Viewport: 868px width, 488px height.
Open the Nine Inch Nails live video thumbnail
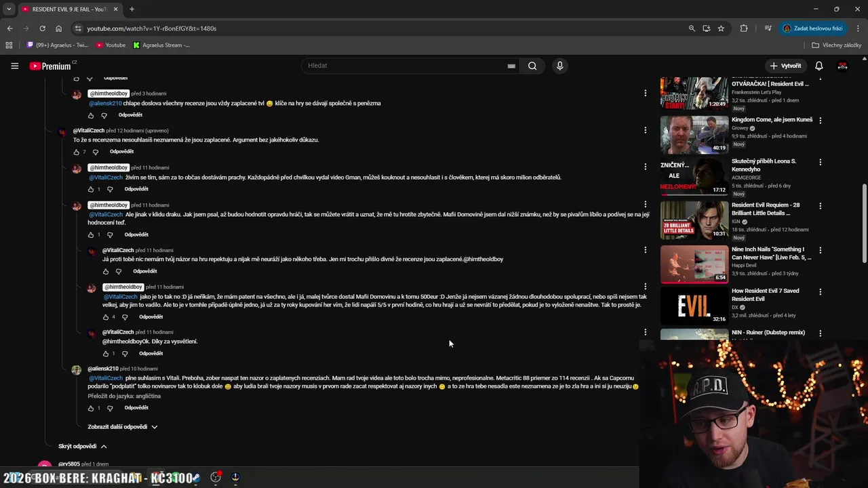(x=694, y=264)
